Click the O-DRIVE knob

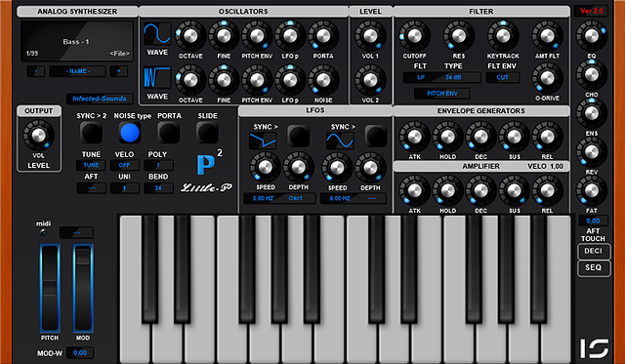(547, 78)
